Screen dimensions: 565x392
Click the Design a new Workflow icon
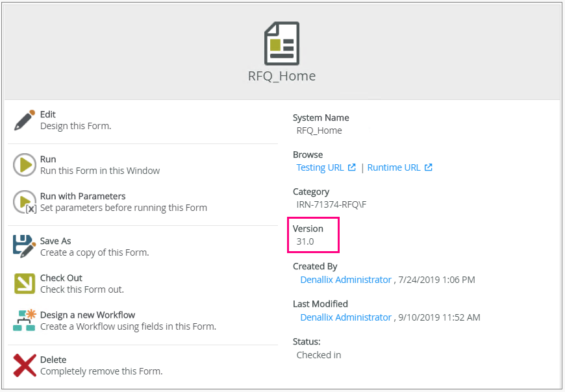(24, 321)
